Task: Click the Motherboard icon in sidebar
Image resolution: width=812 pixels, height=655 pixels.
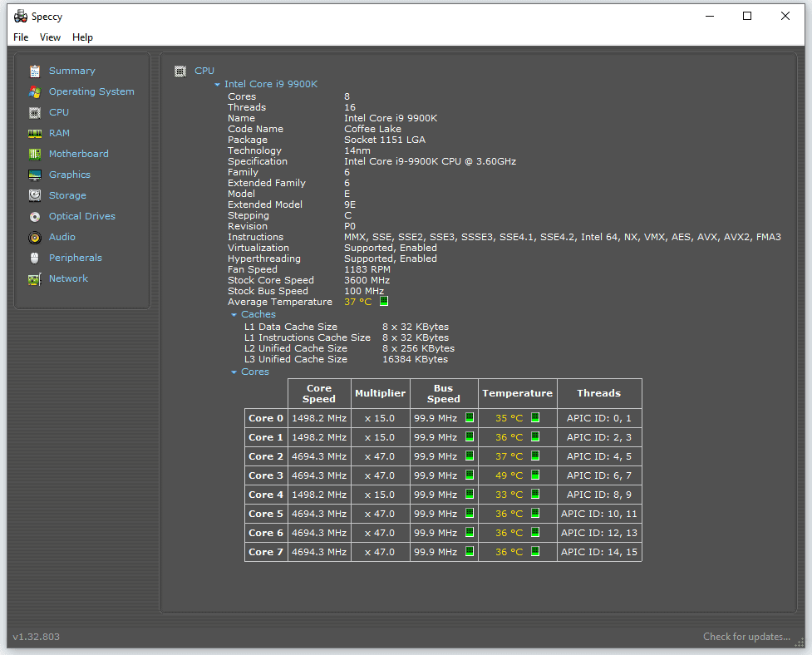Action: coord(35,155)
